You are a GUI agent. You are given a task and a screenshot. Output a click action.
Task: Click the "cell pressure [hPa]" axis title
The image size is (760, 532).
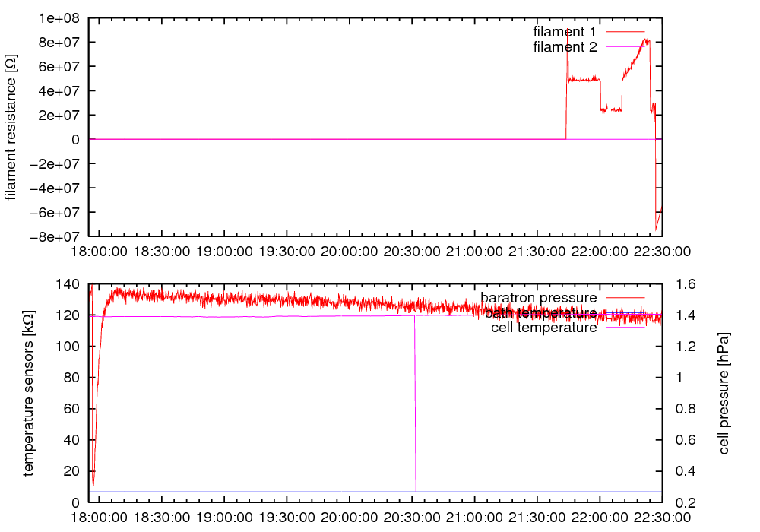(x=724, y=393)
